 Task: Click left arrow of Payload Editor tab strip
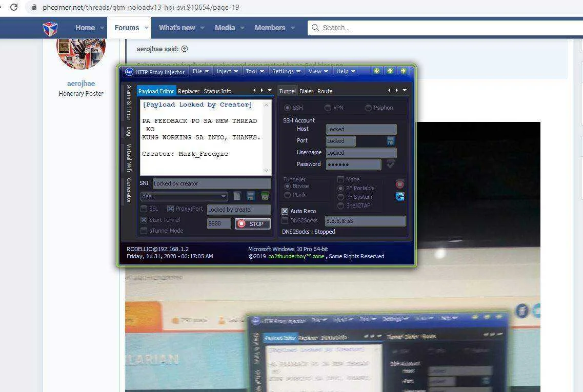[254, 90]
